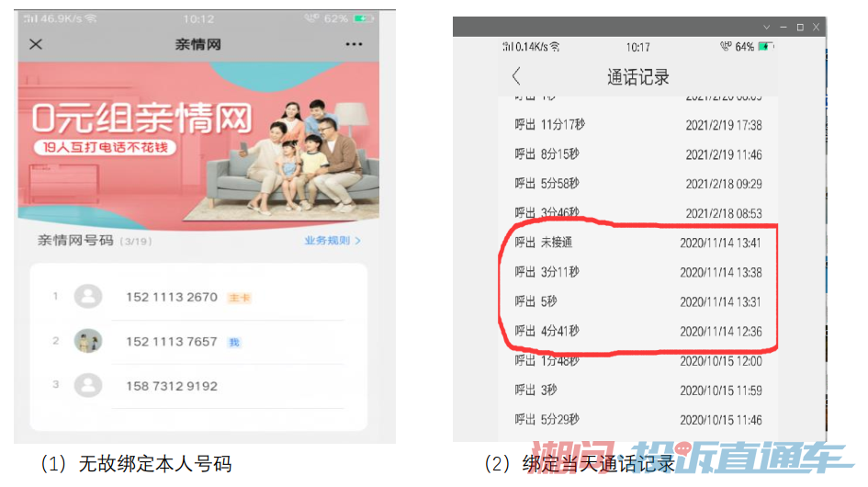The image size is (868, 487).
Task: Click the avatar of number 152 1113 2670
Action: click(88, 297)
